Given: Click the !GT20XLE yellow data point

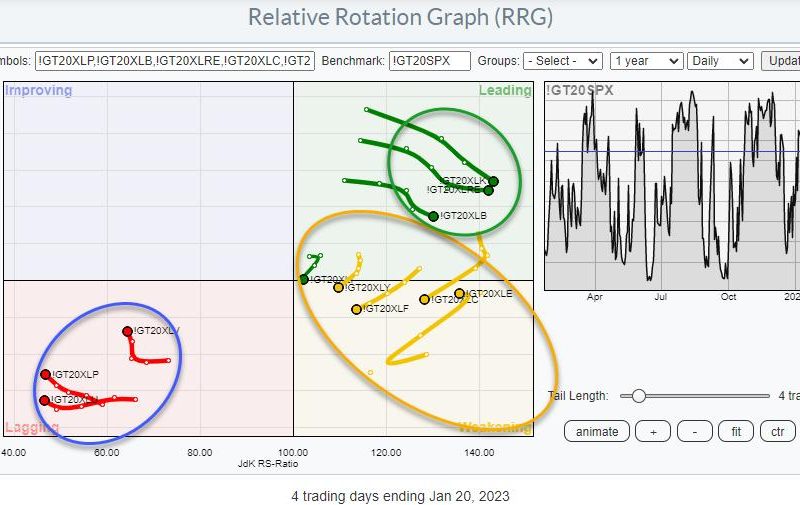Looking at the screenshot, I should click(x=459, y=293).
